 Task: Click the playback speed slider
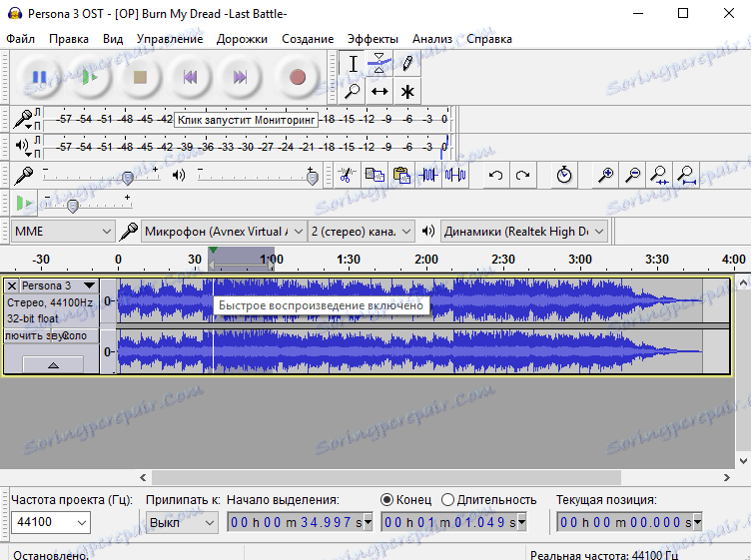(x=72, y=205)
